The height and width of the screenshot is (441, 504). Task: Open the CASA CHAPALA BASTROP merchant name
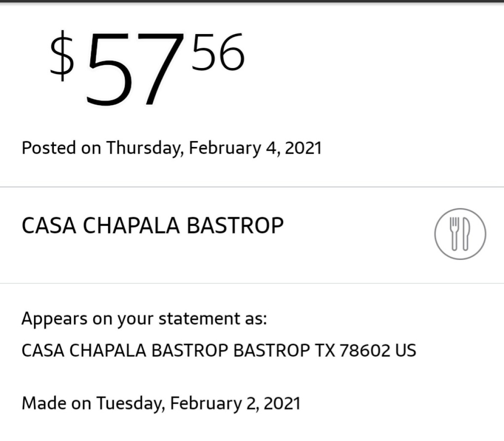point(152,226)
